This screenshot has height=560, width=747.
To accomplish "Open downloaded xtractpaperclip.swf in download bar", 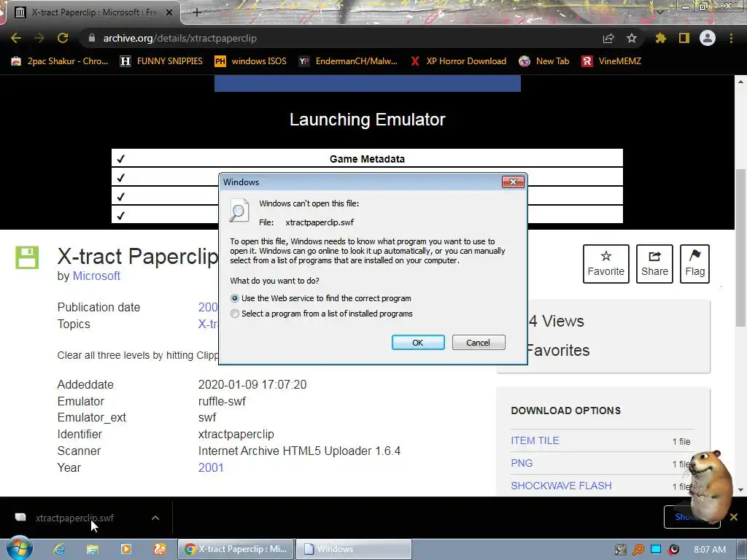I will [74, 518].
